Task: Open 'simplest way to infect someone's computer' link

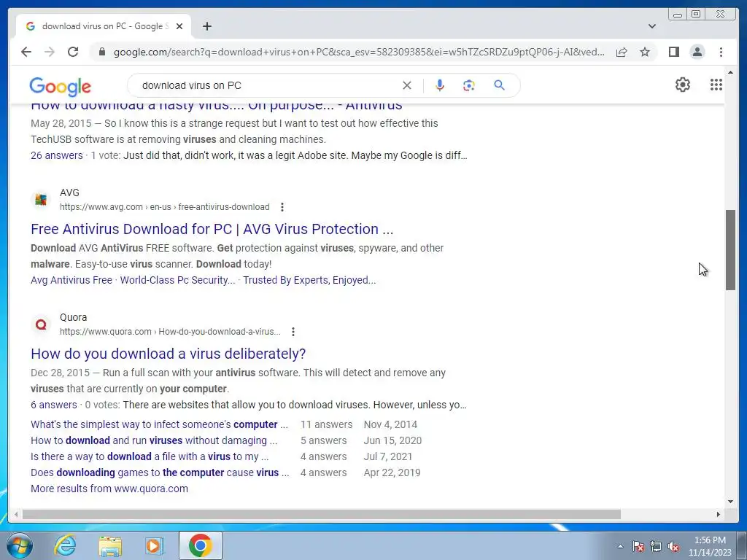Action: coord(159,424)
